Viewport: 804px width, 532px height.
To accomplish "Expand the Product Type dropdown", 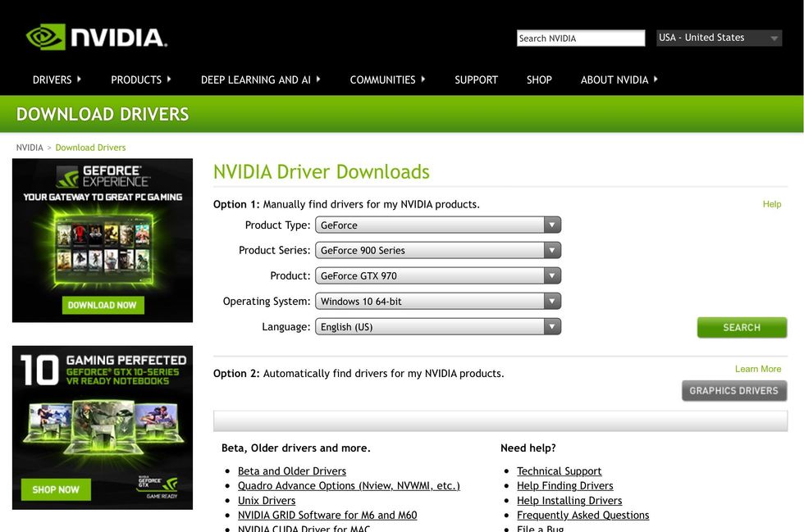I will [552, 225].
